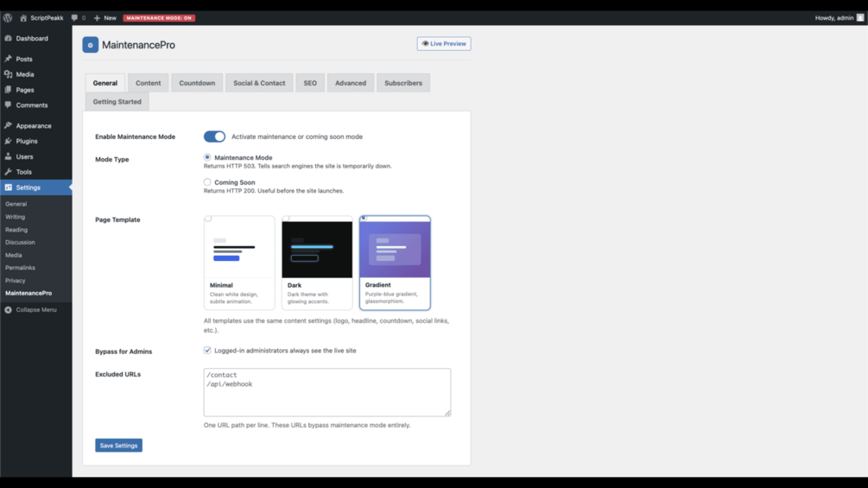Click the Appearance brush icon
This screenshot has width=868, height=488.
(9, 125)
